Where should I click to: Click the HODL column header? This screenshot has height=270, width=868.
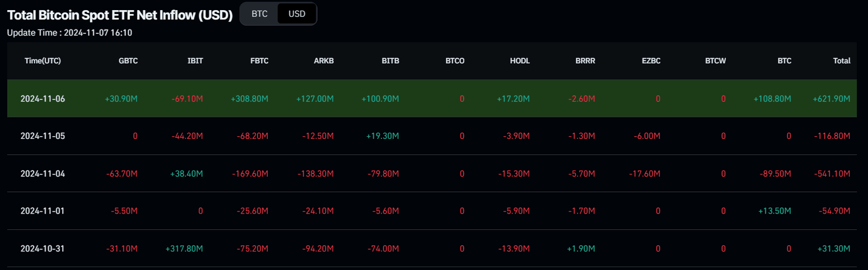tap(520, 61)
